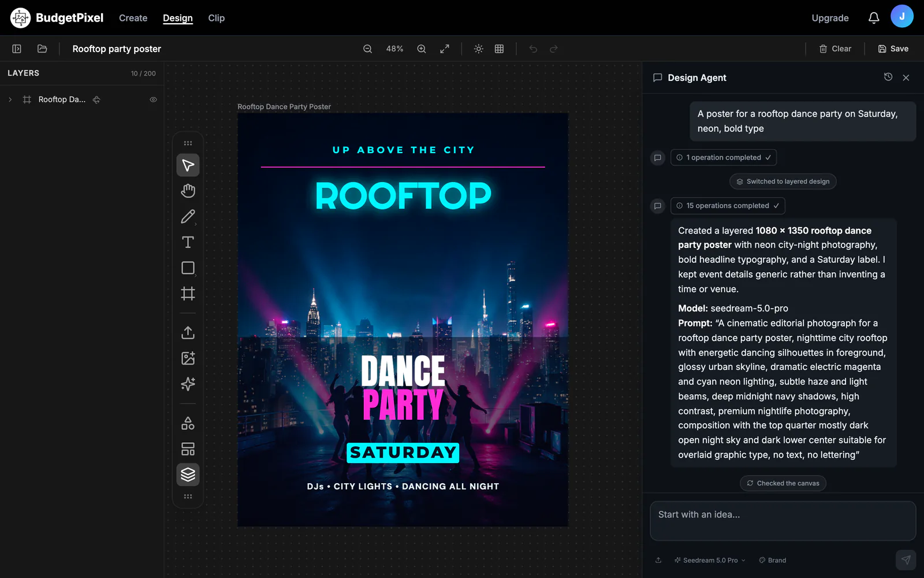This screenshot has height=578, width=924.
Task: Open the user avatar J menu
Action: pyautogui.click(x=901, y=16)
